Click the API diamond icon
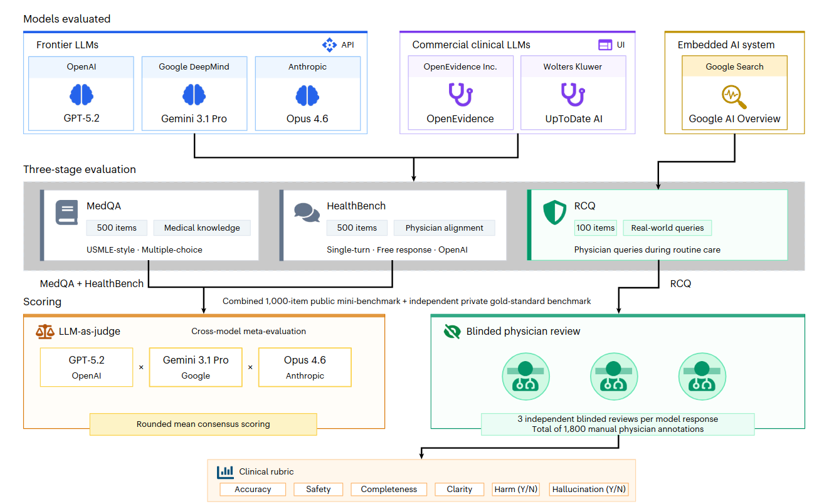This screenshot has width=834, height=504. click(329, 45)
